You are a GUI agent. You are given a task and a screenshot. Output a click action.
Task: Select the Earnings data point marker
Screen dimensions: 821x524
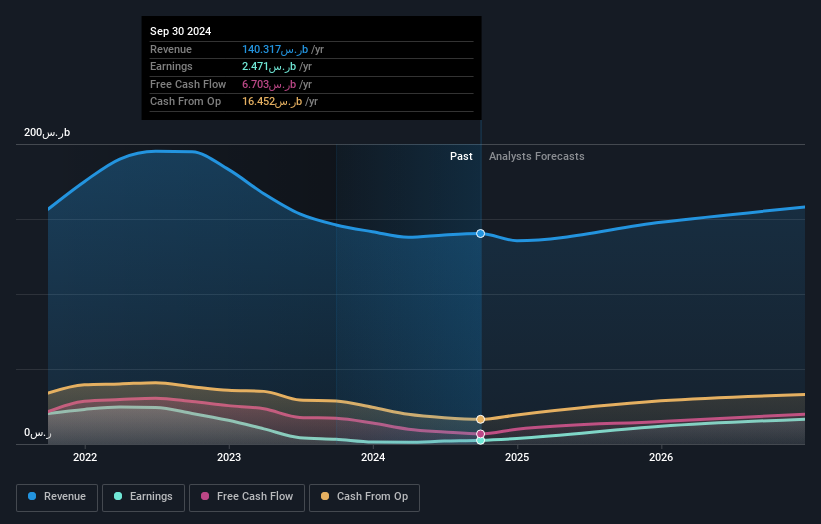[x=480, y=441]
